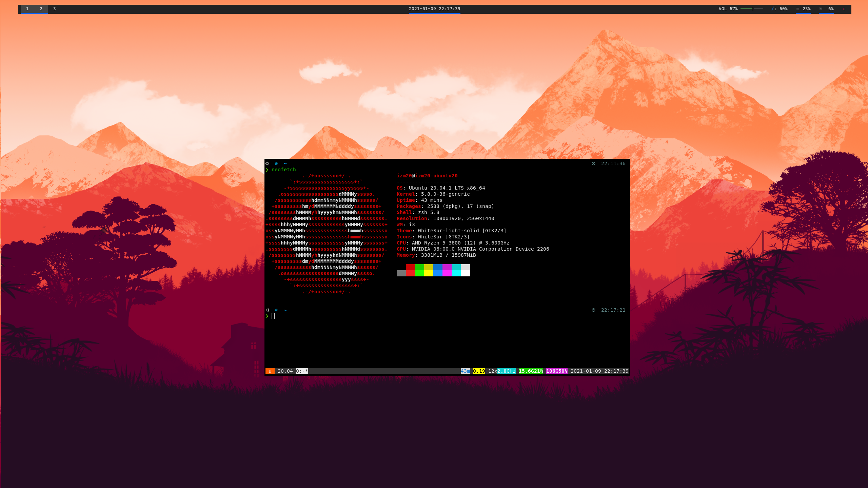Switch to workspace 3
This screenshot has width=868, height=488.
click(x=54, y=9)
